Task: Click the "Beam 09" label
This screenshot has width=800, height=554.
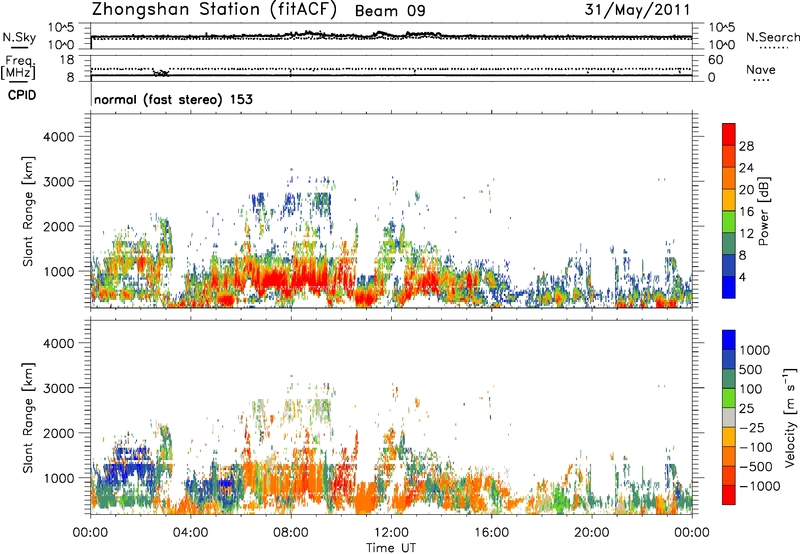Action: pyautogui.click(x=390, y=11)
